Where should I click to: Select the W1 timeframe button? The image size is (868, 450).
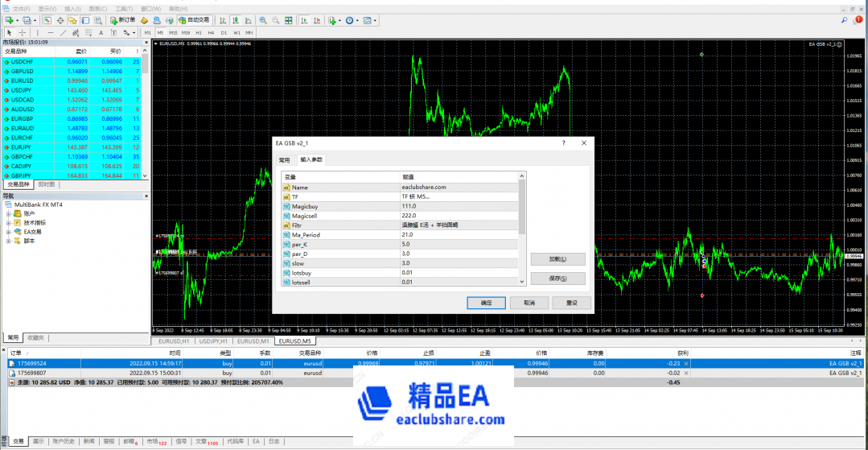tap(237, 33)
